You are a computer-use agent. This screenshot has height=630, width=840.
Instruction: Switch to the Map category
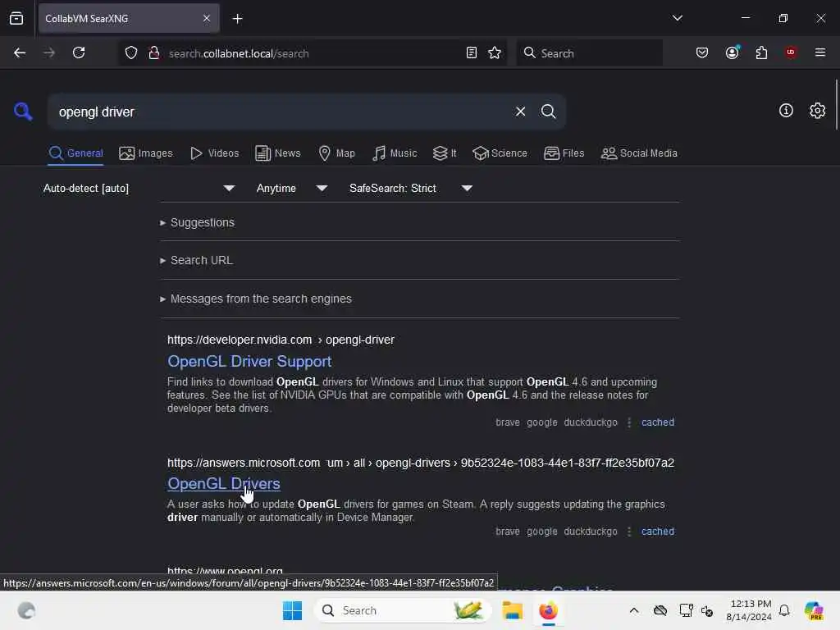pyautogui.click(x=336, y=153)
